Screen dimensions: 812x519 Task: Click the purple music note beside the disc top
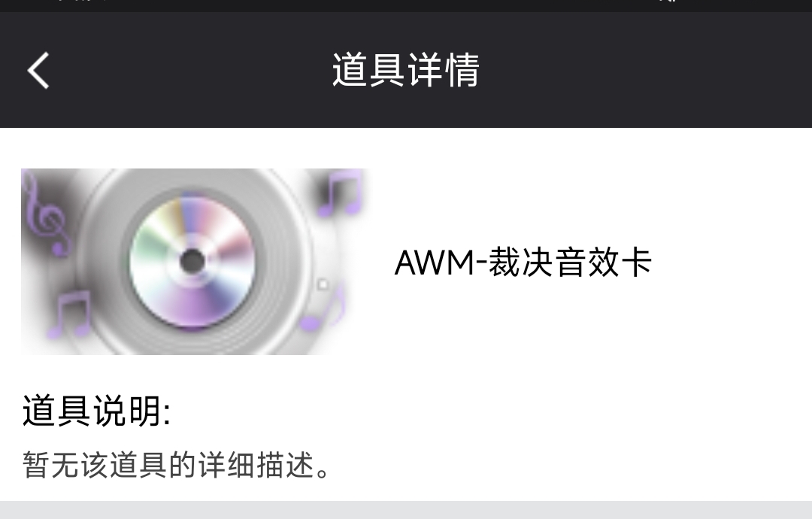(340, 193)
